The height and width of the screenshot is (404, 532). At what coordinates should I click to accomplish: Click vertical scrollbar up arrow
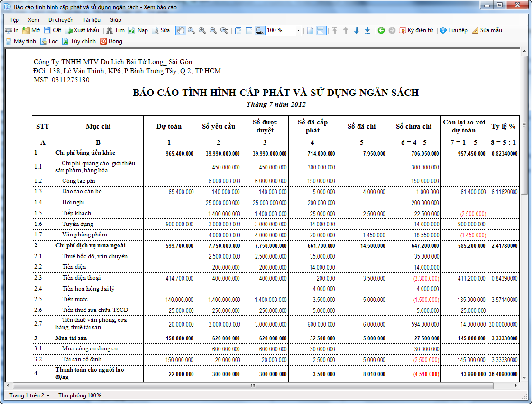(x=524, y=51)
